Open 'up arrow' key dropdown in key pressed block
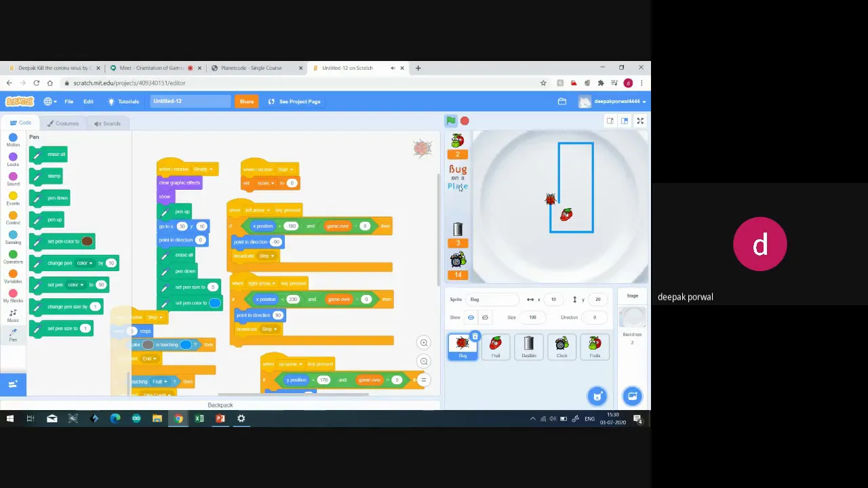 (291, 364)
